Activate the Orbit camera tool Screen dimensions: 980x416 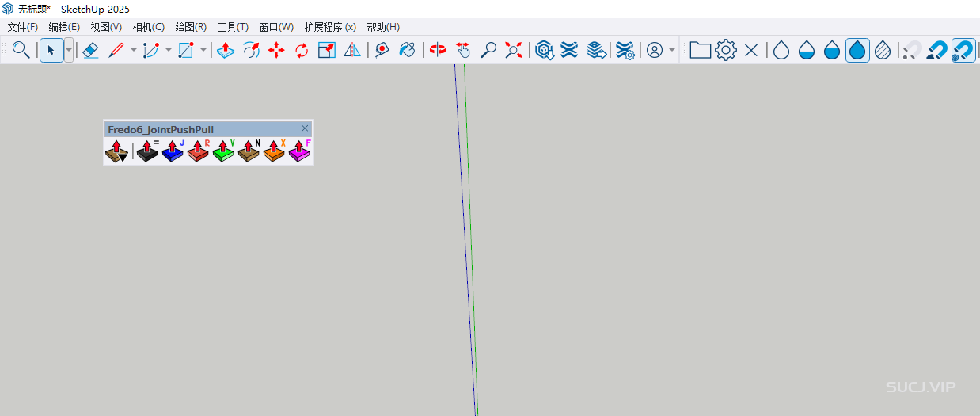click(438, 50)
